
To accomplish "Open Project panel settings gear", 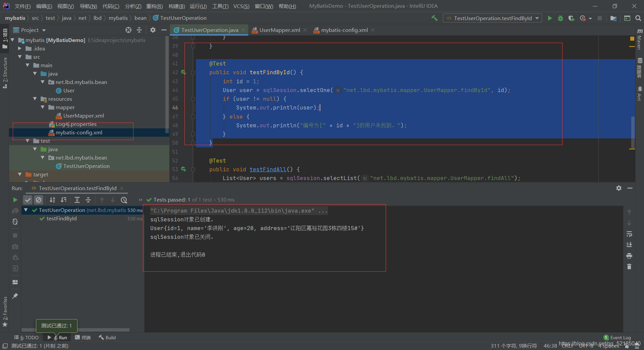I will pyautogui.click(x=153, y=30).
